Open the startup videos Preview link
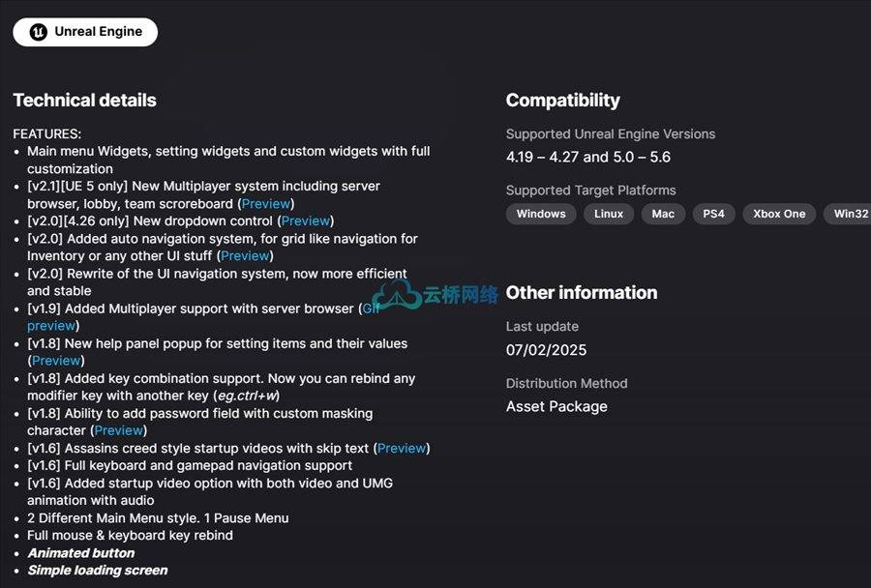This screenshot has height=588, width=871. click(402, 448)
